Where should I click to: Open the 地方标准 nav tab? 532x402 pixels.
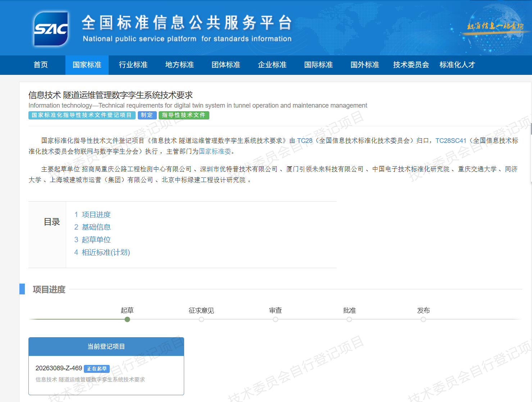(x=180, y=65)
